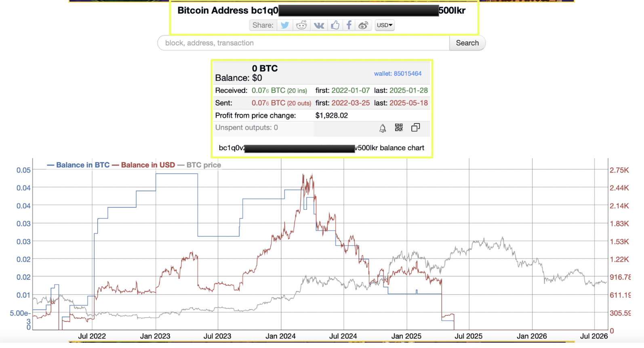This screenshot has height=348, width=644.
Task: Click the Sent 0.076 BTC amount
Action: click(x=268, y=103)
